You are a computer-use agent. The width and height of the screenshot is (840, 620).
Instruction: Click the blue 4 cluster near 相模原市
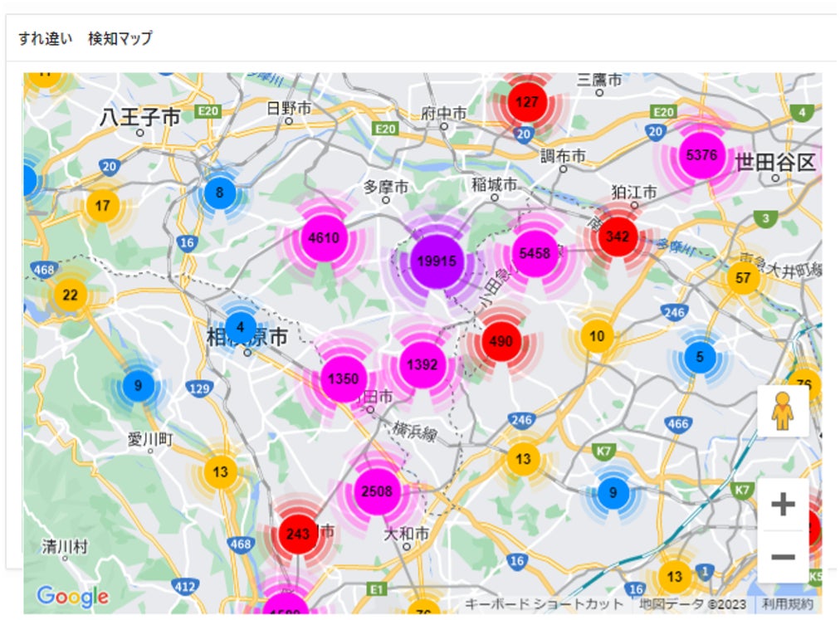click(x=241, y=327)
